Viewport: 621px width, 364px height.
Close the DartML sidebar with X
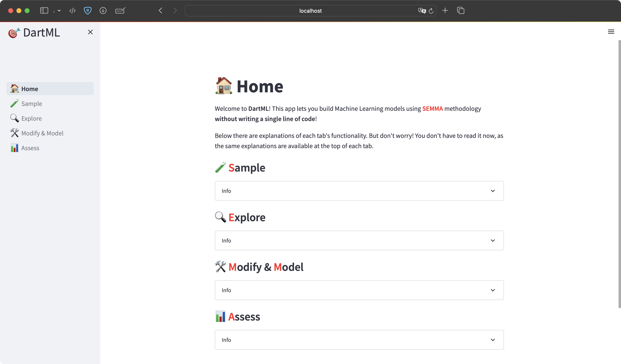90,32
